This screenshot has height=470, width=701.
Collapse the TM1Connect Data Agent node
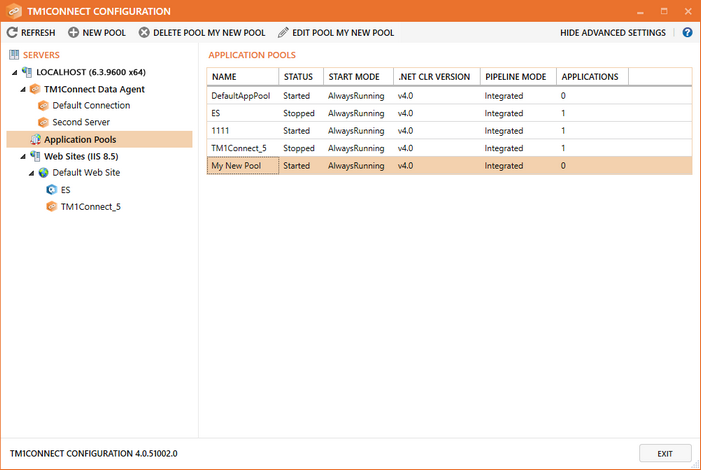click(23, 89)
